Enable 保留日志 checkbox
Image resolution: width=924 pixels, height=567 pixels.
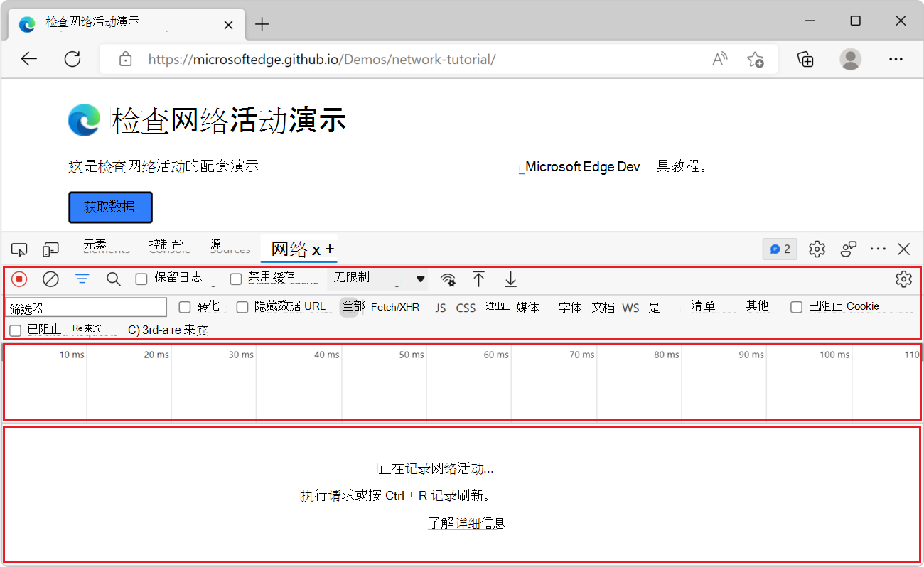[x=141, y=279]
